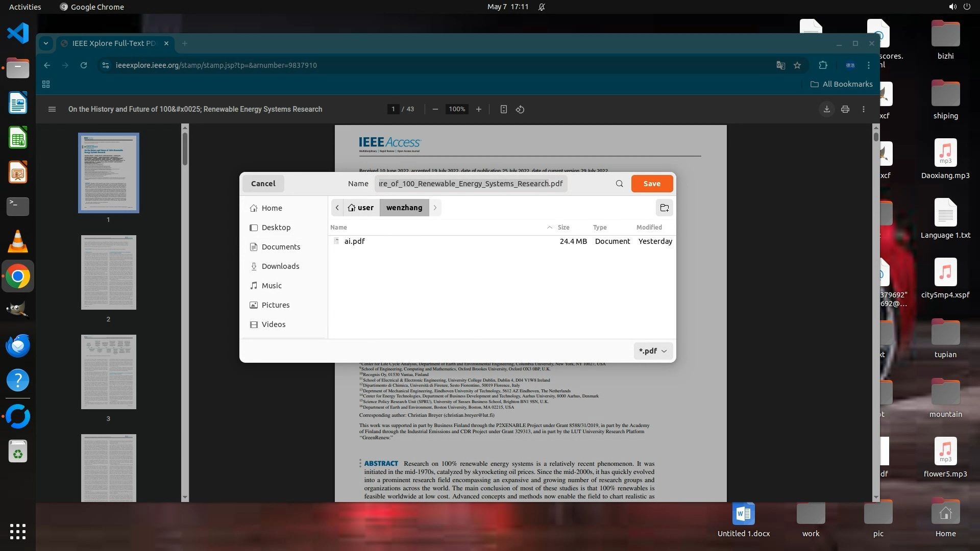Screen dimensions: 980x551
Task: Create new folder in save dialog
Action: (664, 208)
